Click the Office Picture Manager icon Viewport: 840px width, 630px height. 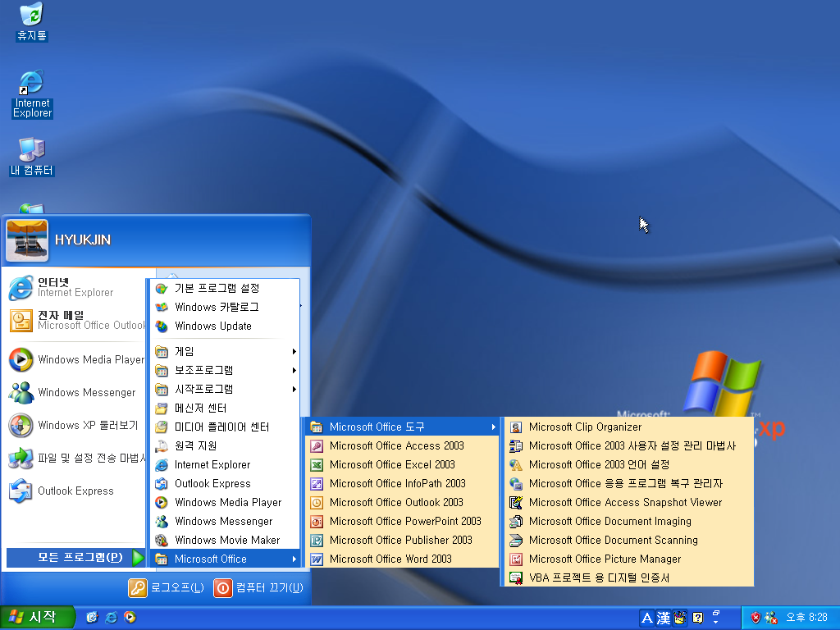(x=516, y=559)
